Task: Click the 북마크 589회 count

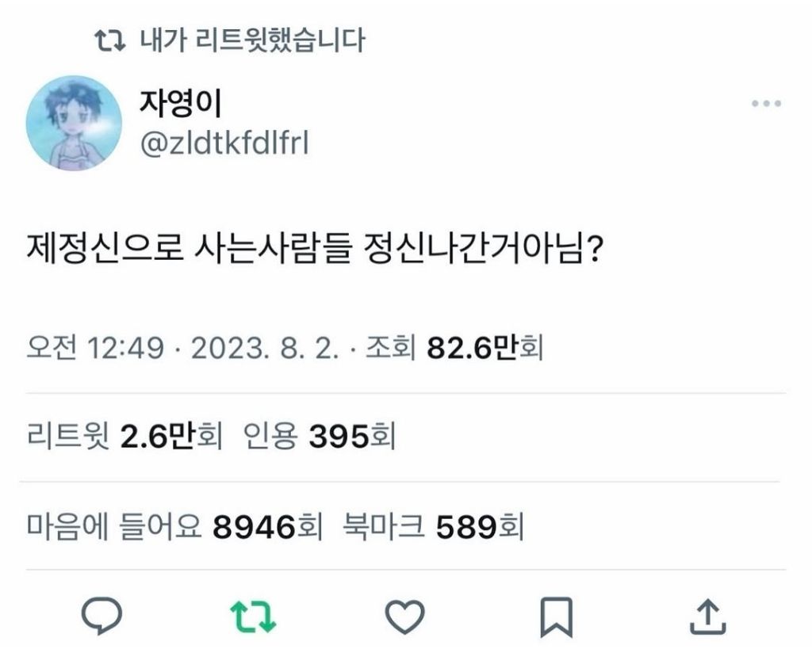Action: [434, 527]
